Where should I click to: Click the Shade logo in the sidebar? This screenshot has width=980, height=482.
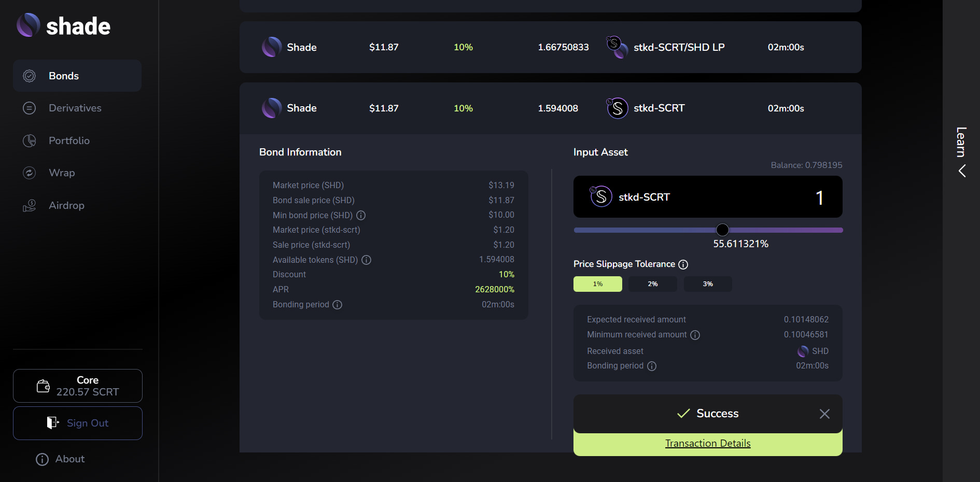pyautogui.click(x=63, y=25)
